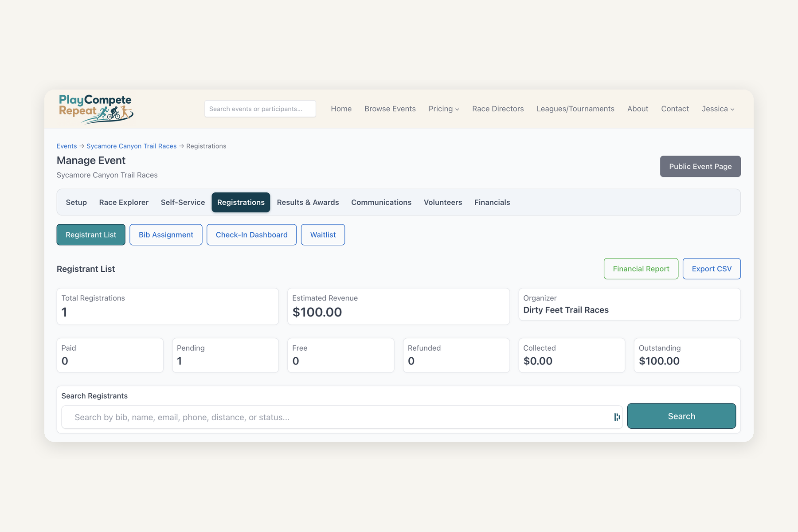The width and height of the screenshot is (798, 532).
Task: Navigate to Leagues/Tournaments
Action: [575, 109]
